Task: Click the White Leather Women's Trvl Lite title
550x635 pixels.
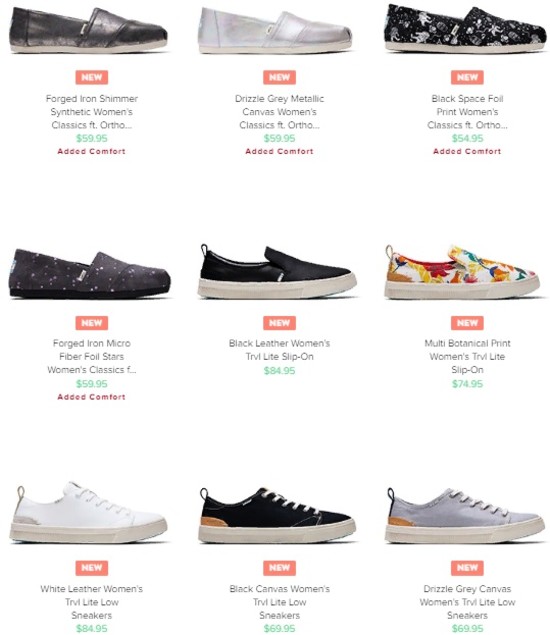Action: 92,602
